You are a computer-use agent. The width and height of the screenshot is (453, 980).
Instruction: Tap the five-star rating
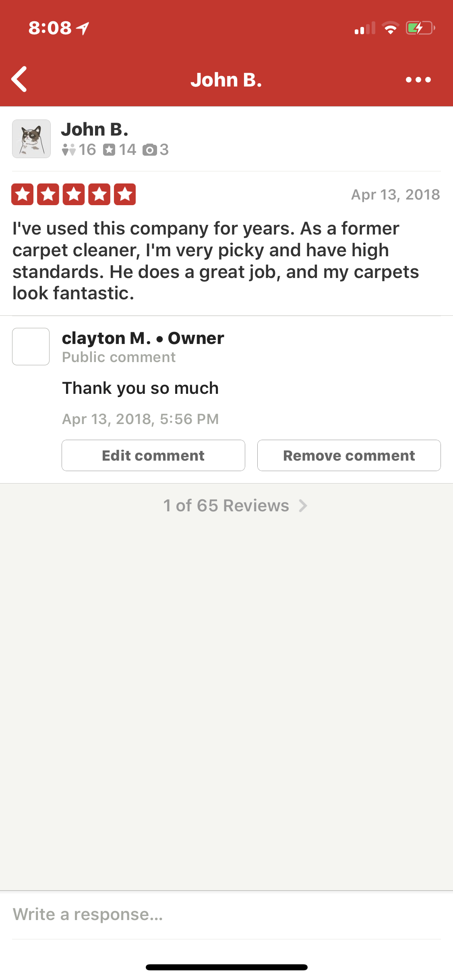coord(74,195)
